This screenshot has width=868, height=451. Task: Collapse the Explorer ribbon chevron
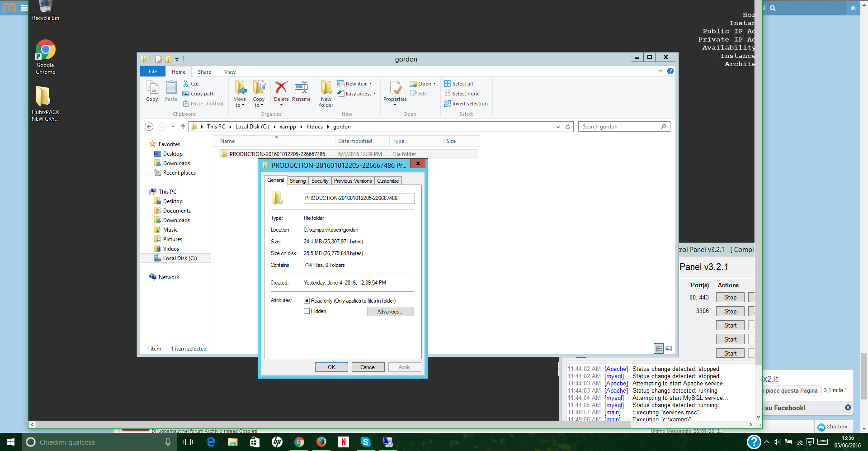[x=660, y=71]
